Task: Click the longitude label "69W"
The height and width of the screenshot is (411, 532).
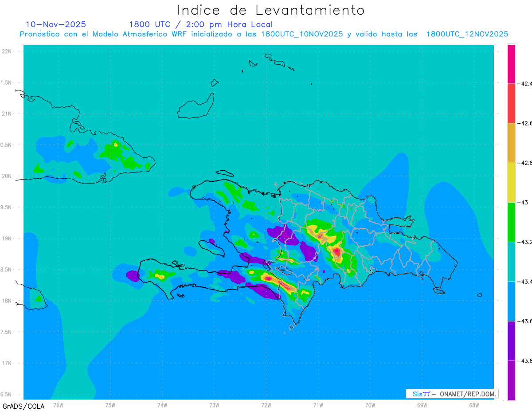Action: (422, 405)
